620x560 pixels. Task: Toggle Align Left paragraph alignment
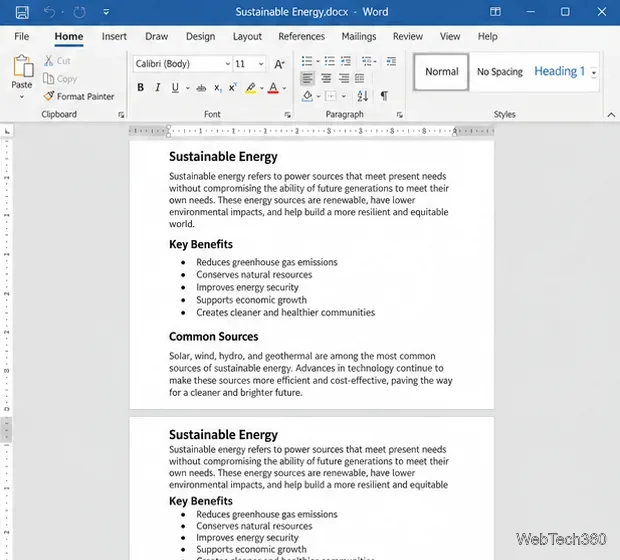click(x=307, y=78)
